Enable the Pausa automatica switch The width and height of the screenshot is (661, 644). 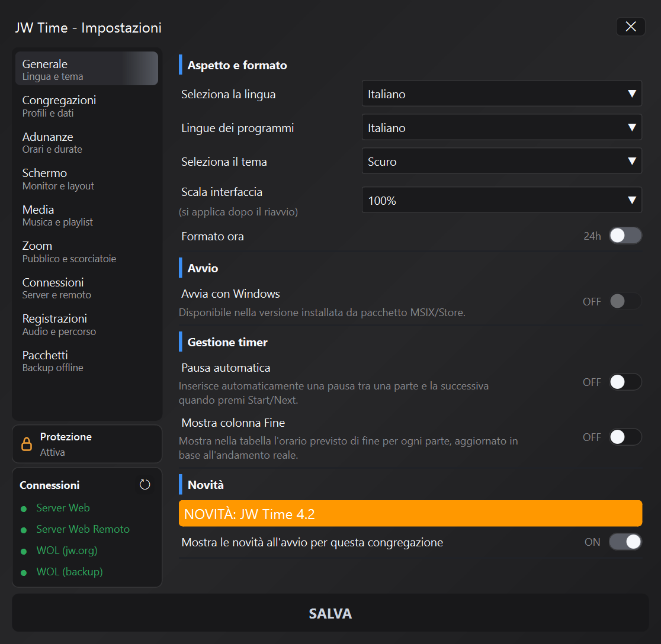click(x=625, y=382)
